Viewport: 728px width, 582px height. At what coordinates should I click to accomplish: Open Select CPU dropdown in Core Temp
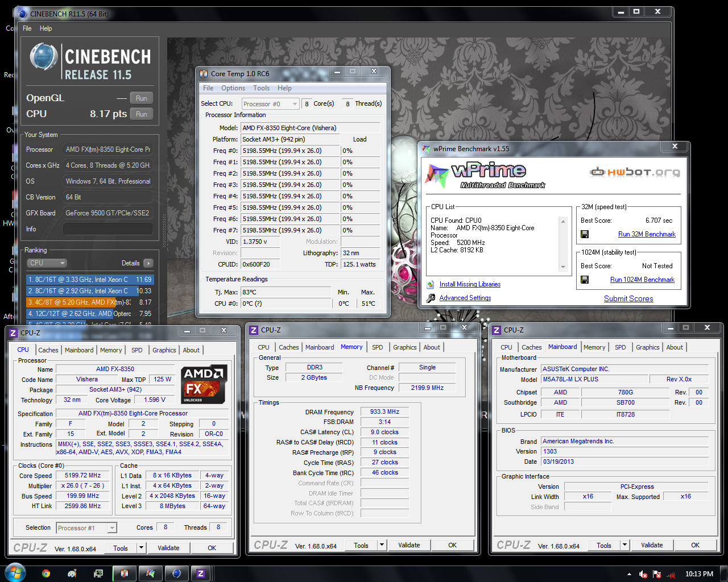click(270, 104)
